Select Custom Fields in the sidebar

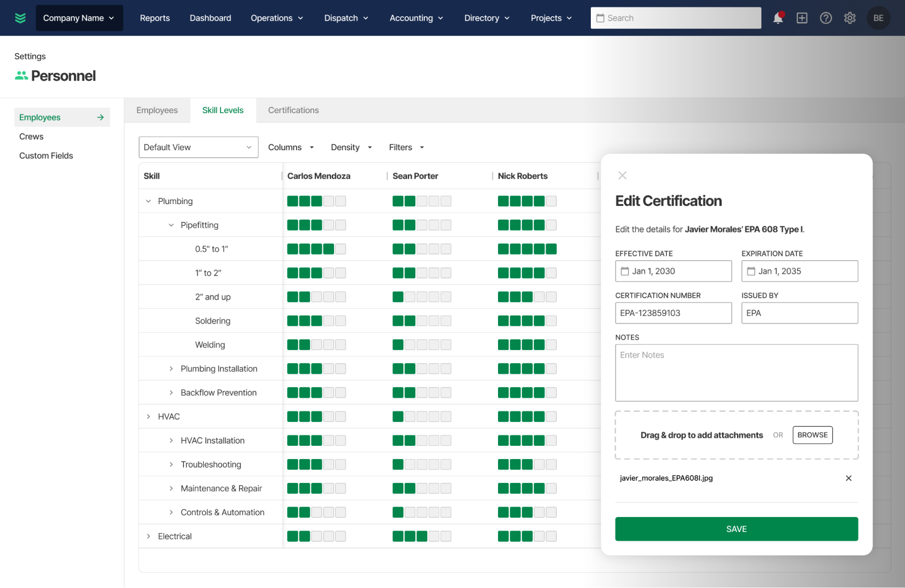[46, 156]
